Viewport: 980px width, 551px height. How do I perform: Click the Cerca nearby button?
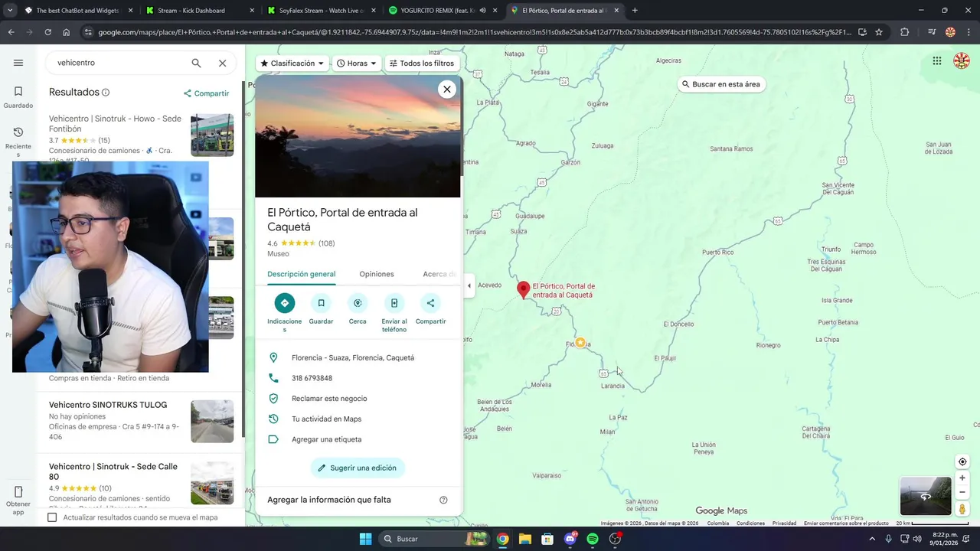click(x=358, y=303)
